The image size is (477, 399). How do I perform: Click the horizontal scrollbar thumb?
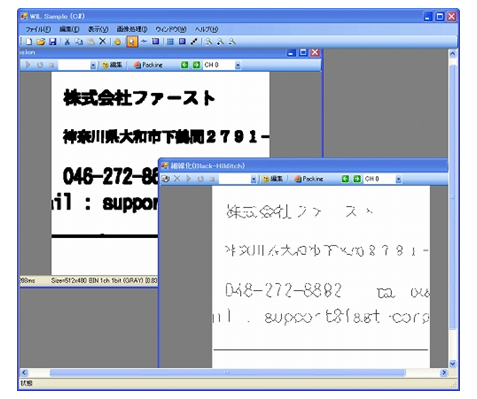[x=227, y=372]
